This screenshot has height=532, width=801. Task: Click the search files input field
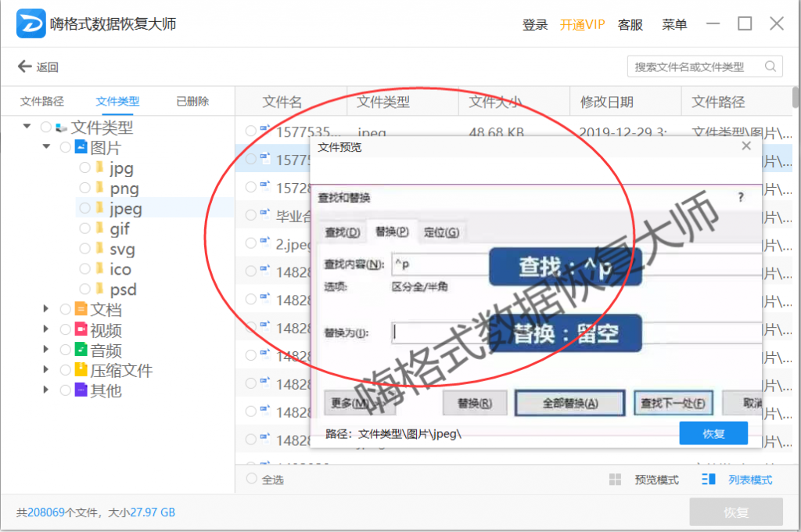pyautogui.click(x=705, y=66)
